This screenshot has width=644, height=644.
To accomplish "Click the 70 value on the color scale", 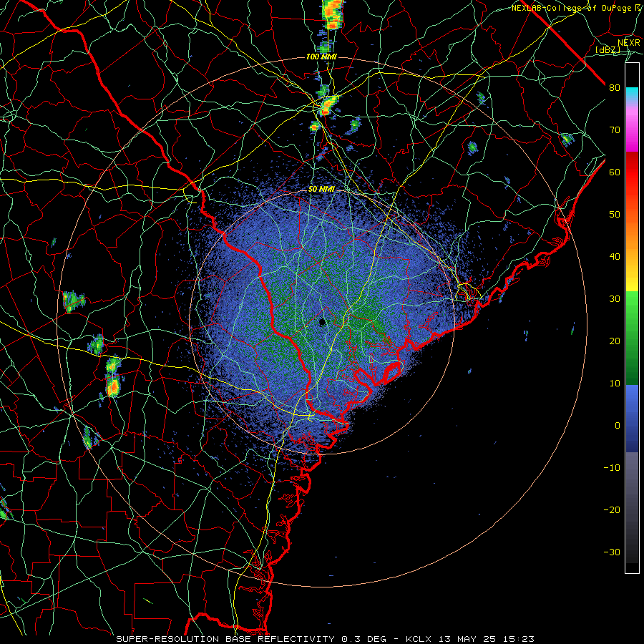I will [614, 130].
